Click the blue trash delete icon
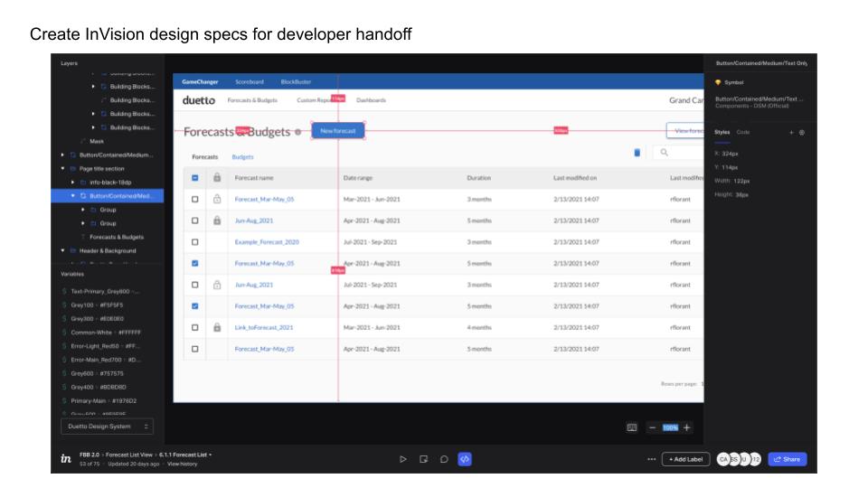The image size is (868, 488). pyautogui.click(x=638, y=153)
